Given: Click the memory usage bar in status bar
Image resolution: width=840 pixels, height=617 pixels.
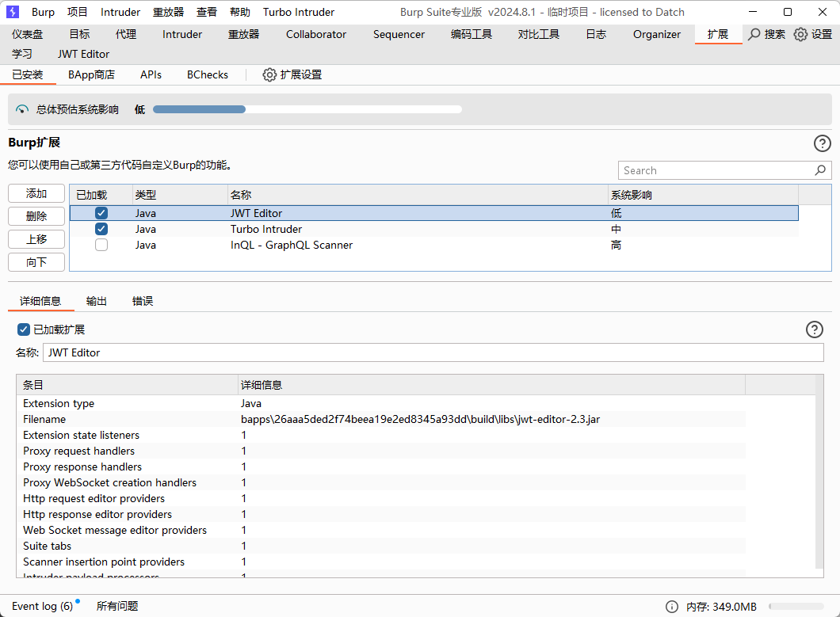Looking at the screenshot, I should pos(796,606).
